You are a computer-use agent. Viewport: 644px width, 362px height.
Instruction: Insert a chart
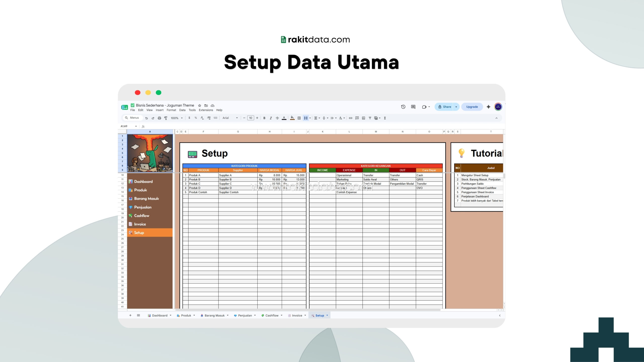364,118
